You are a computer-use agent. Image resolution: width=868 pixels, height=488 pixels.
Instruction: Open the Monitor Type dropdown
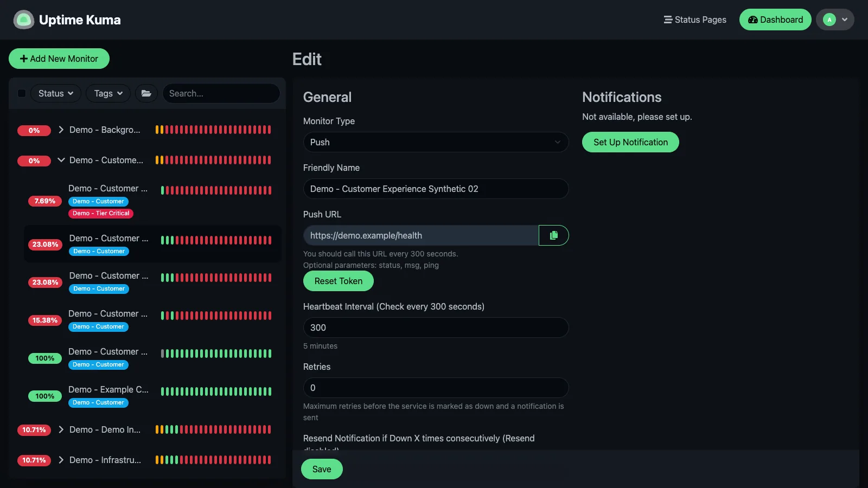[x=436, y=142]
